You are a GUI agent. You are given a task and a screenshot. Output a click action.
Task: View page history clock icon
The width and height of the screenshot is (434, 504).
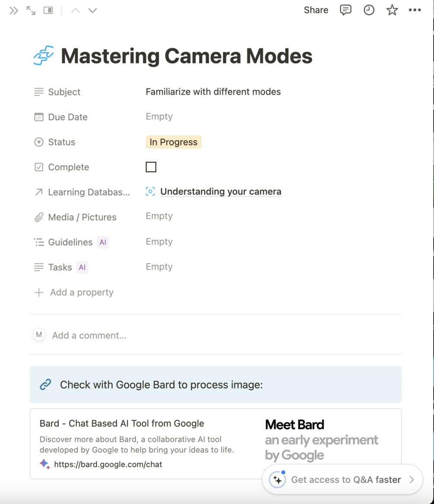click(369, 10)
